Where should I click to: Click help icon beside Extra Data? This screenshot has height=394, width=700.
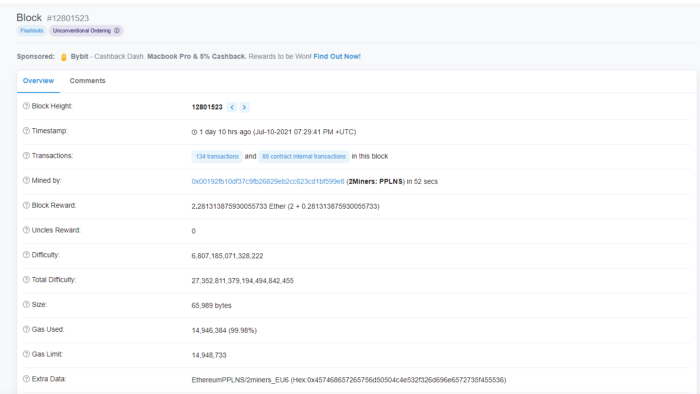tap(26, 379)
